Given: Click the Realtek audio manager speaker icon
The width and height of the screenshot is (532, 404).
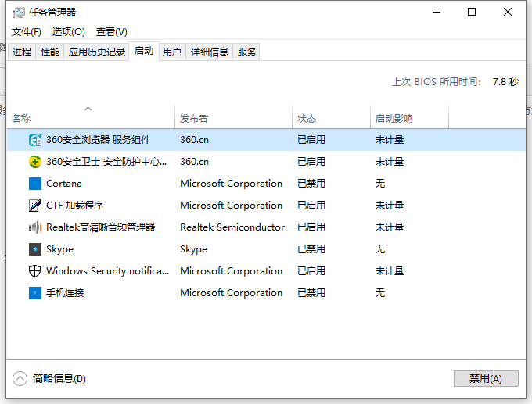Looking at the screenshot, I should coord(34,227).
